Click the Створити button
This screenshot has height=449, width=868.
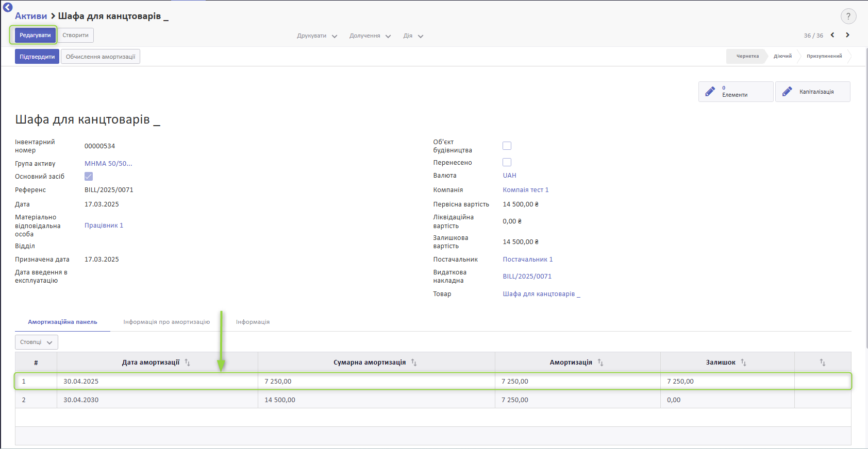76,35
